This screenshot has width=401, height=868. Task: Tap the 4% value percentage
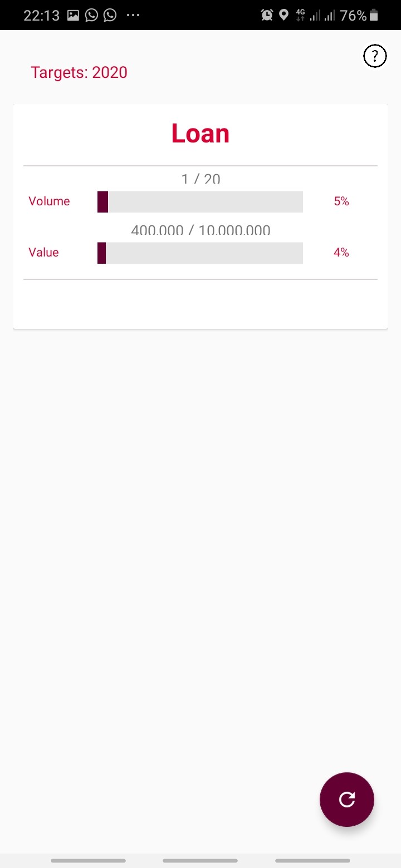pos(341,253)
